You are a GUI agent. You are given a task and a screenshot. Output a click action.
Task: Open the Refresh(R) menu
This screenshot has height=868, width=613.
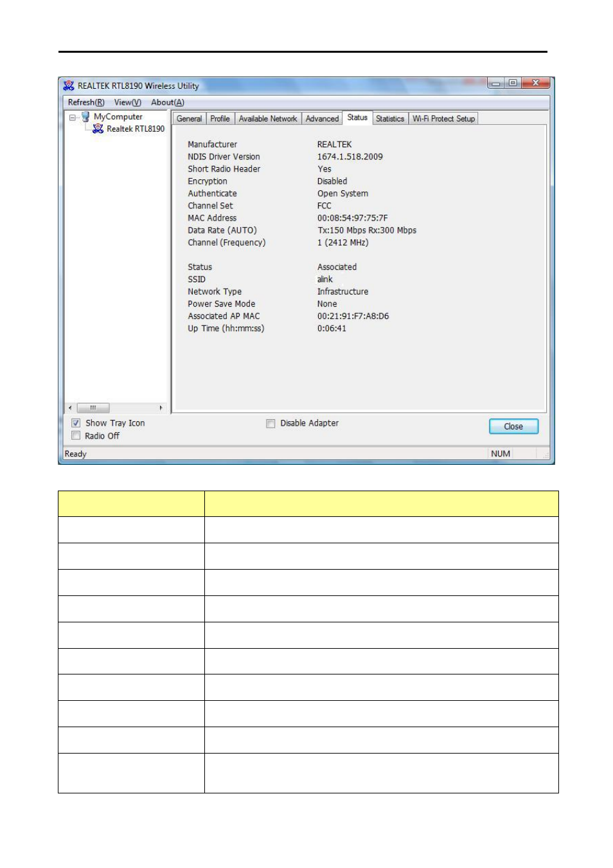(86, 102)
